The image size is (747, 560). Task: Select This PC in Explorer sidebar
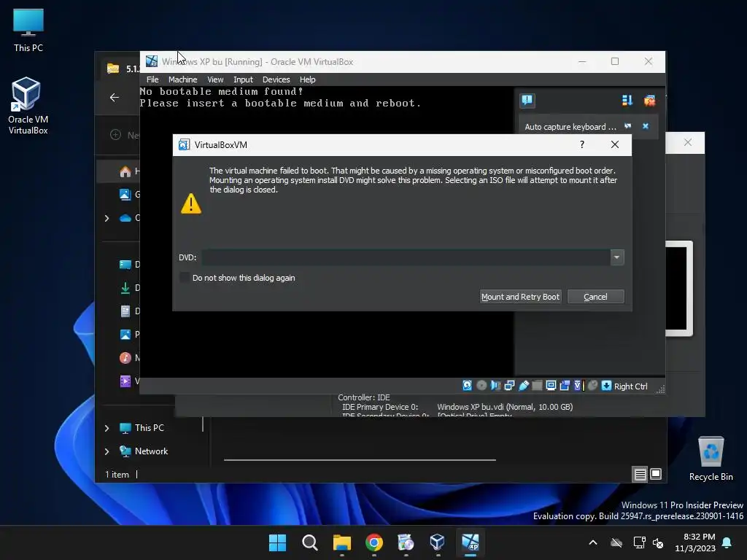click(x=149, y=427)
